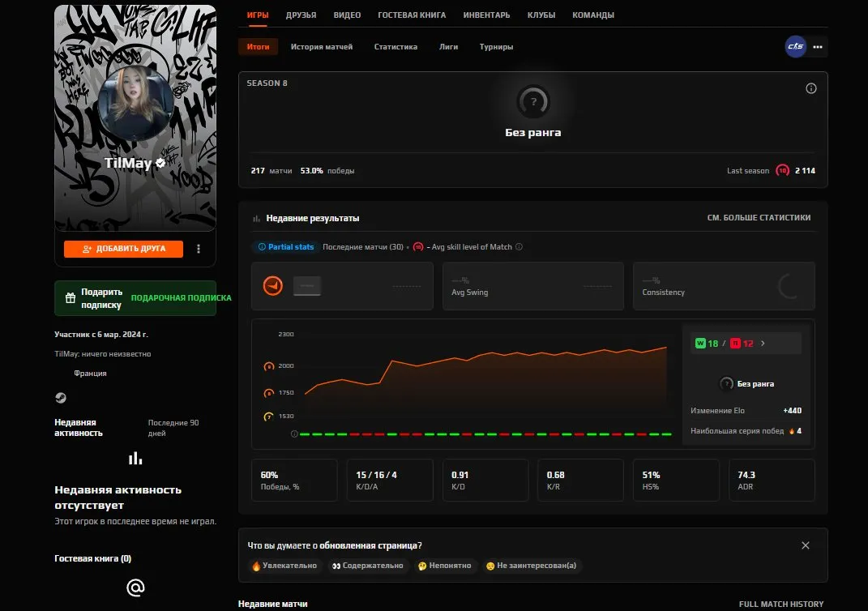Click the Steam profile icon
This screenshot has width=868, height=611.
(x=61, y=398)
